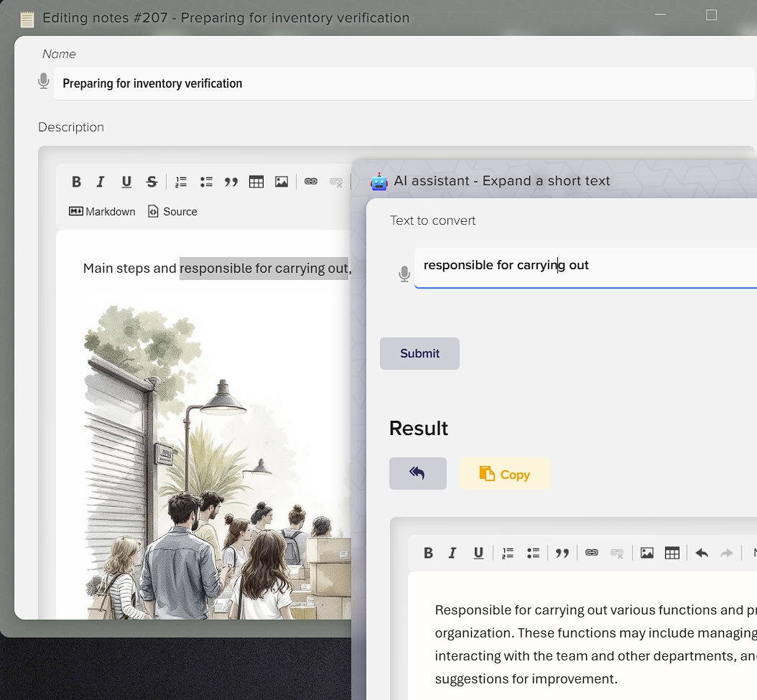Click the unlink icon in the Description toolbar
The width and height of the screenshot is (757, 700).
(336, 182)
